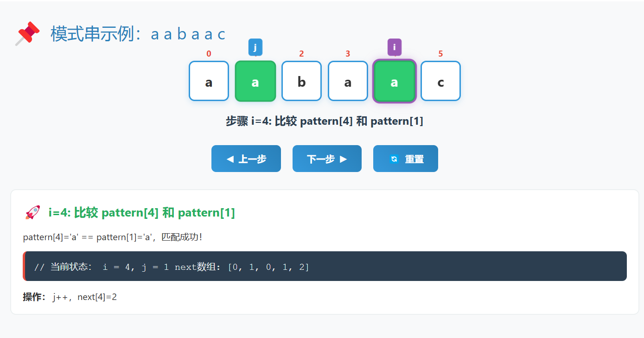This screenshot has height=338, width=644.
Task: Reset the demo with the 重置 button
Action: pos(406,158)
